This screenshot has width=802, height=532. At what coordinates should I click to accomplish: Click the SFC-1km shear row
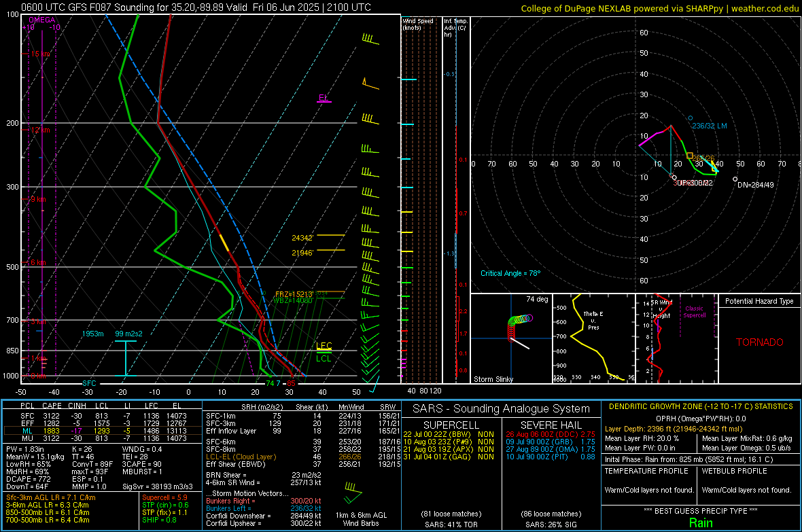click(x=303, y=416)
